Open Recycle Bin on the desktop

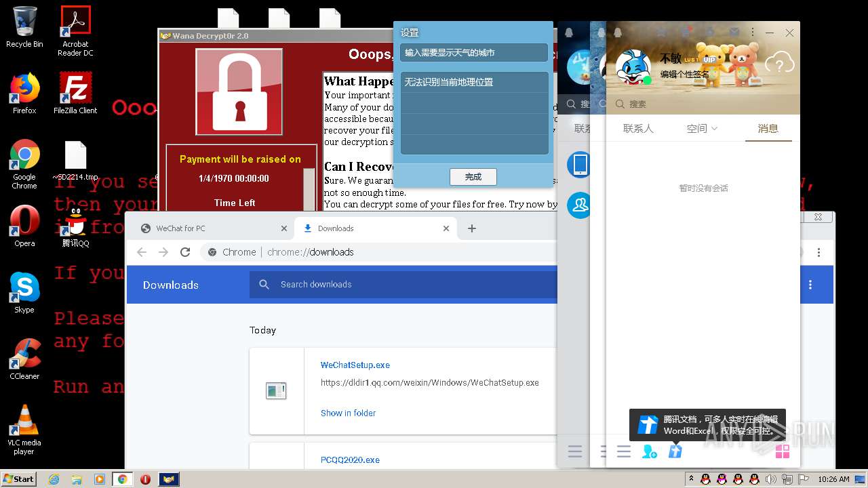point(24,27)
